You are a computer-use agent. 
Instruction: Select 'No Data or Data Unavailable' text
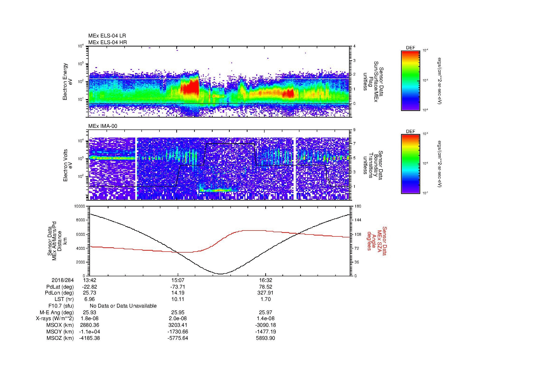pos(123,306)
